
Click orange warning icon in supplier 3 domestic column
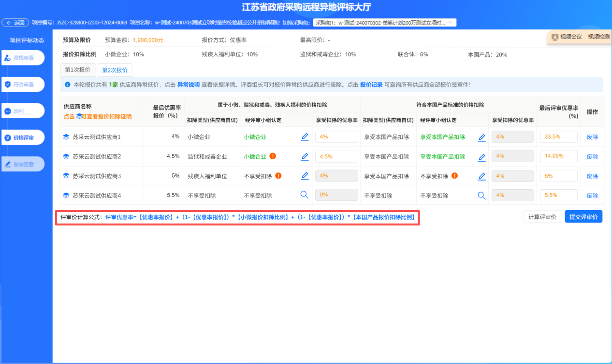point(454,176)
